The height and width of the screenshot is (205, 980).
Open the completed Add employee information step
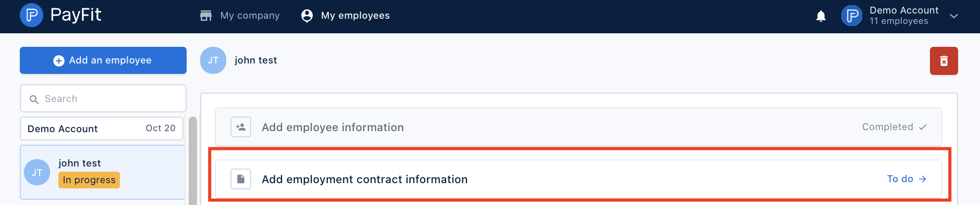[x=579, y=127]
